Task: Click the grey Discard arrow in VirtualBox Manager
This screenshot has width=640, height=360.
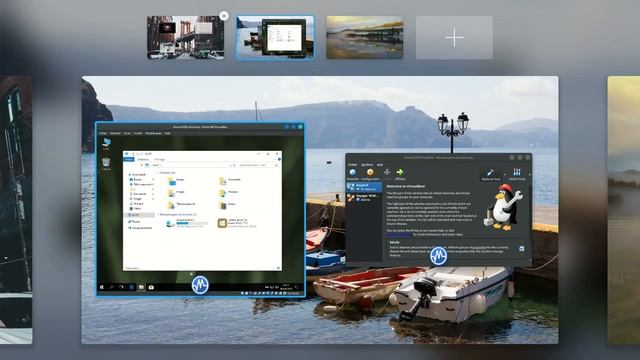Action: 387,172
